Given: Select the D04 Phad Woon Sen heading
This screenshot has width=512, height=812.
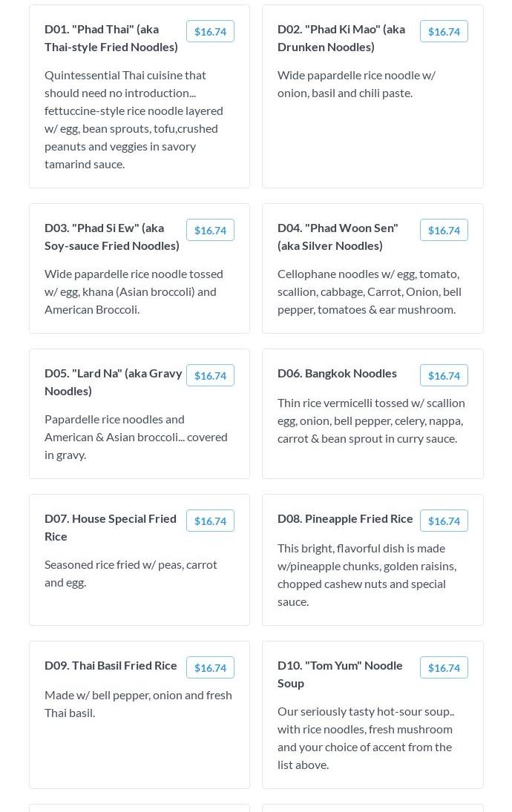Looking at the screenshot, I should [x=338, y=237].
